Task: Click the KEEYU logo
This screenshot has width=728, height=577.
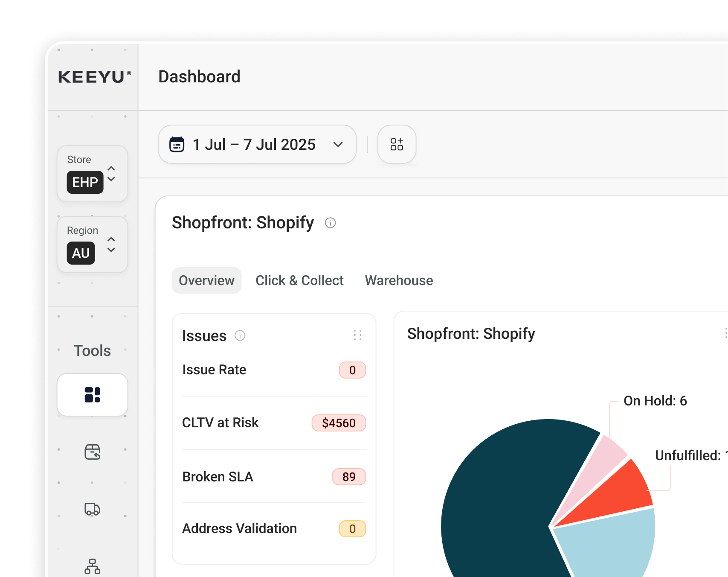Action: click(x=94, y=77)
